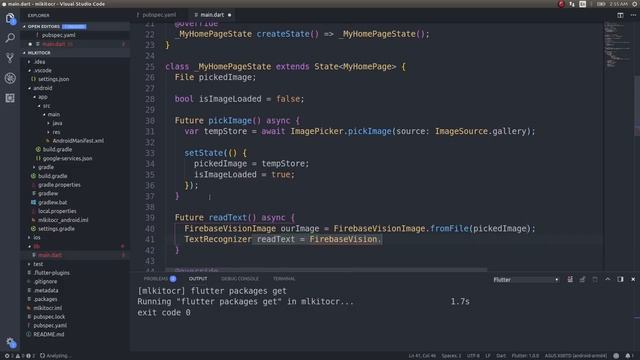
Task: Click the Ubuntu top-bar network indicator
Action: [x=571, y=4]
